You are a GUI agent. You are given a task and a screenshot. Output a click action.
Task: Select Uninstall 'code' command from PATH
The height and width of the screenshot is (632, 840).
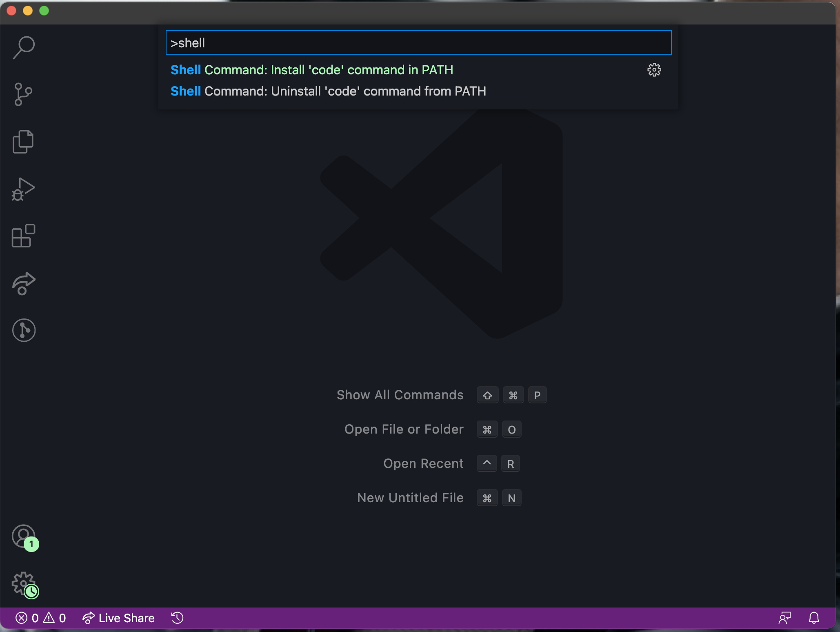(328, 91)
